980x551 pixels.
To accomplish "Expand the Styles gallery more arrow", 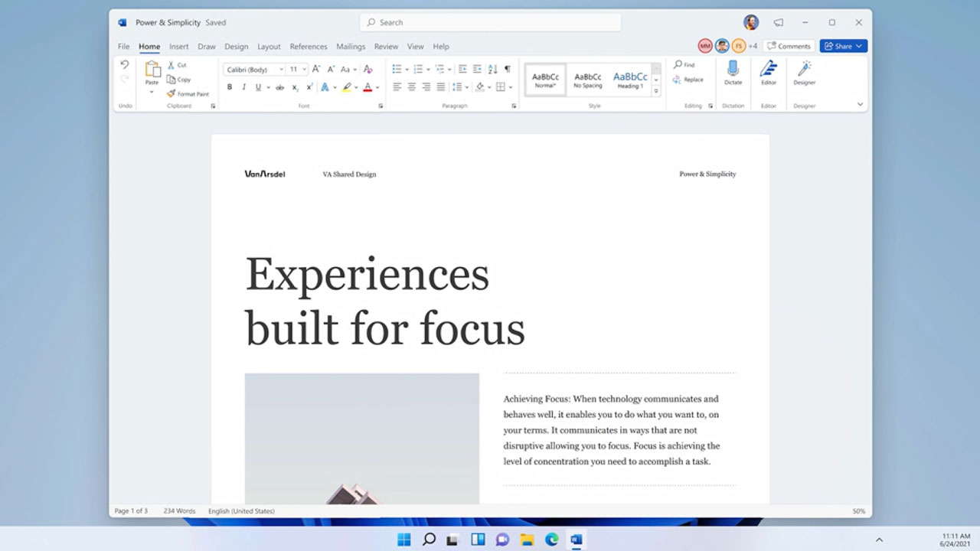I will 656,91.
